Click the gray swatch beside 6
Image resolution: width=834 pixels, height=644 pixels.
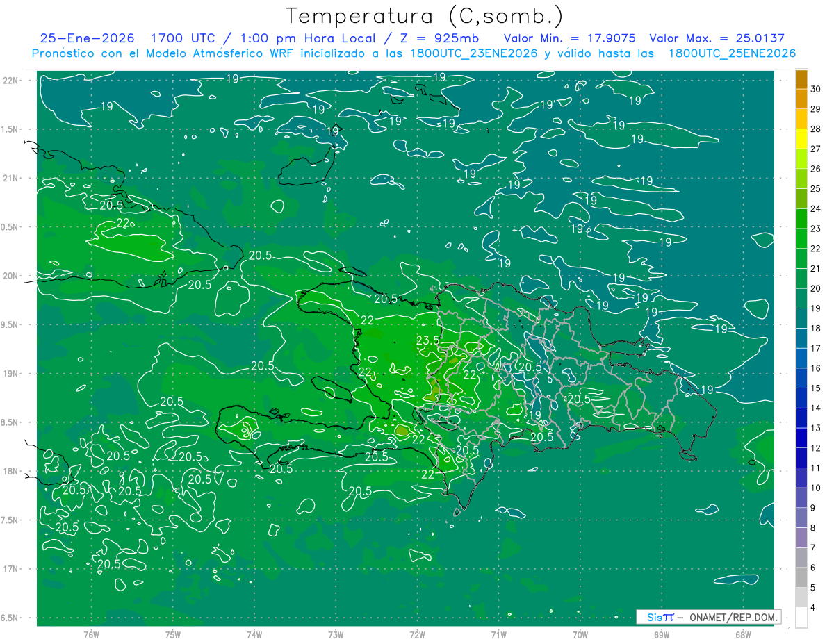(x=801, y=568)
